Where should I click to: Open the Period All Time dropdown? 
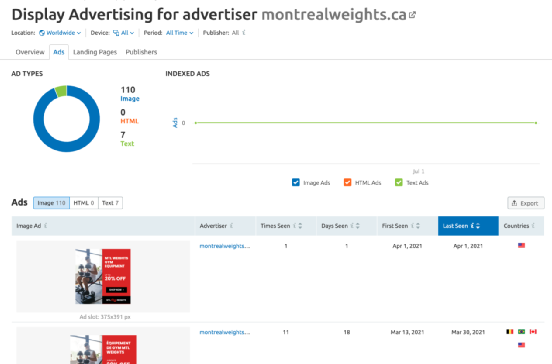click(x=180, y=33)
